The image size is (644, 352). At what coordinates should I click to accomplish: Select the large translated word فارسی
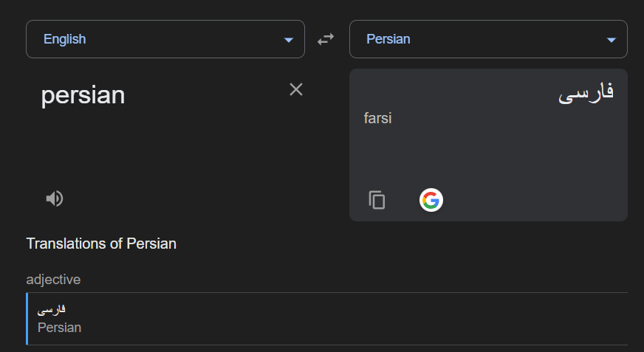pyautogui.click(x=586, y=93)
